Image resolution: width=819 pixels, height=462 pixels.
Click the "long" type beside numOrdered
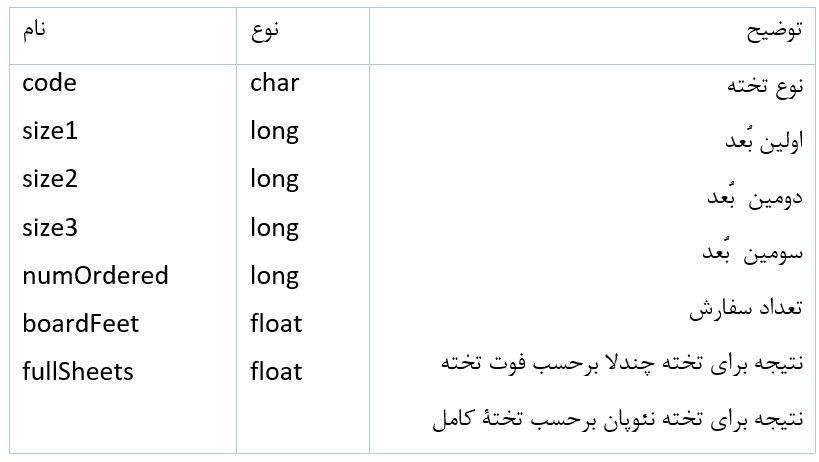pos(275,275)
